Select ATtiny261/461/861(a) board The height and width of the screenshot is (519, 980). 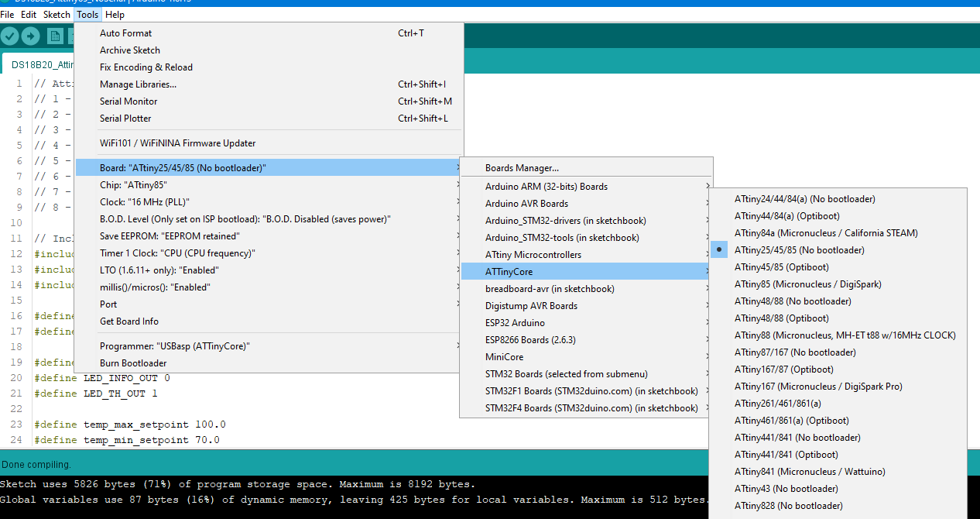tap(838, 404)
